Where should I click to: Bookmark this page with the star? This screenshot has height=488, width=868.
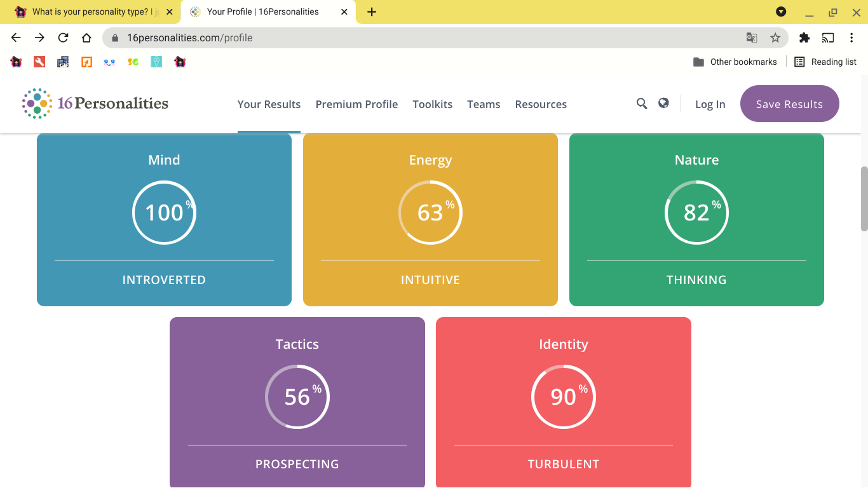point(775,37)
